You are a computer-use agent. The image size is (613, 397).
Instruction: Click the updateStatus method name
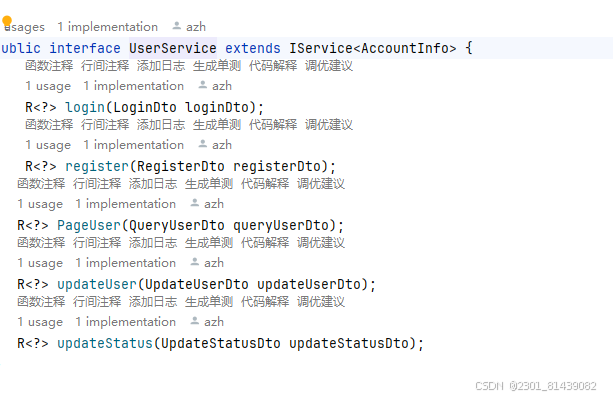[105, 343]
